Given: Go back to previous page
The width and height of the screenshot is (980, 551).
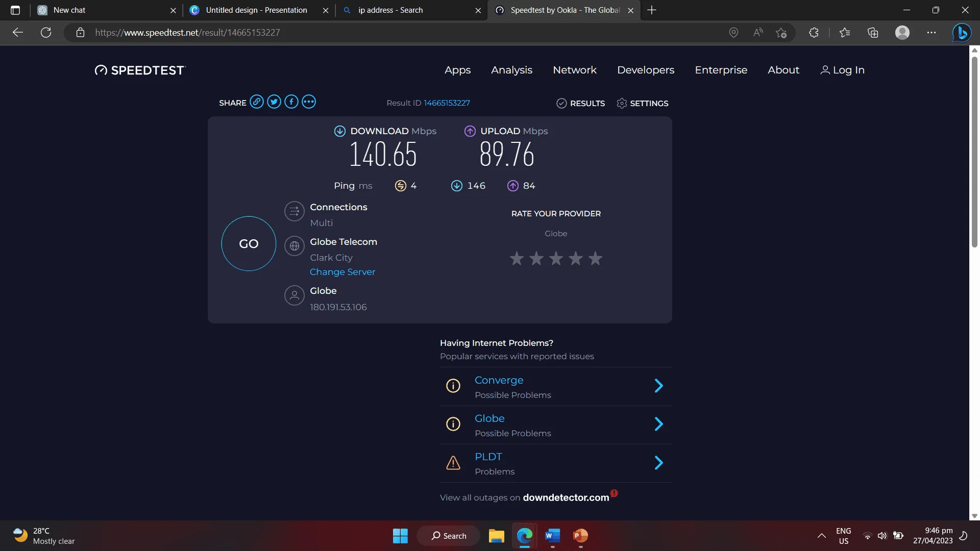Looking at the screenshot, I should tap(18, 33).
